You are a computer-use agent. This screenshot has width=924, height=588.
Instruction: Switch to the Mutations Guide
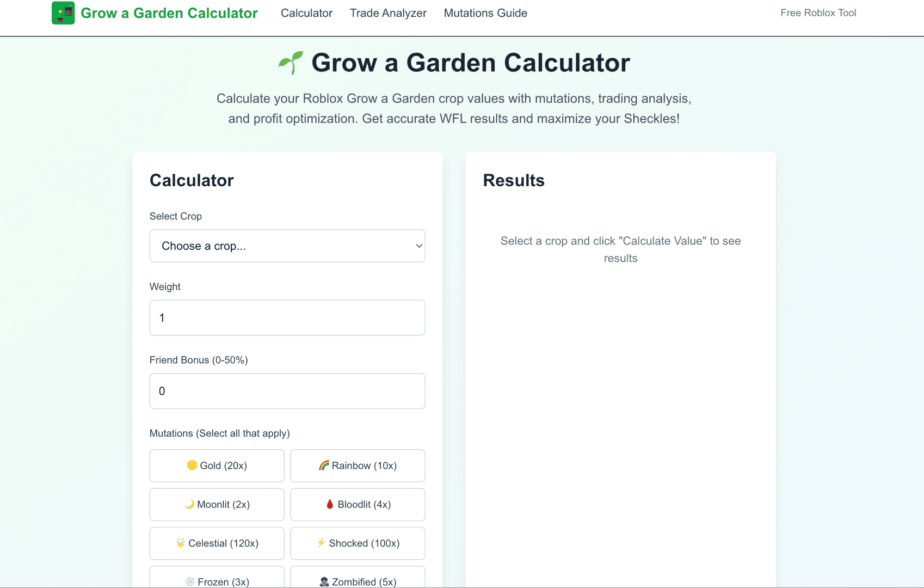pos(485,13)
